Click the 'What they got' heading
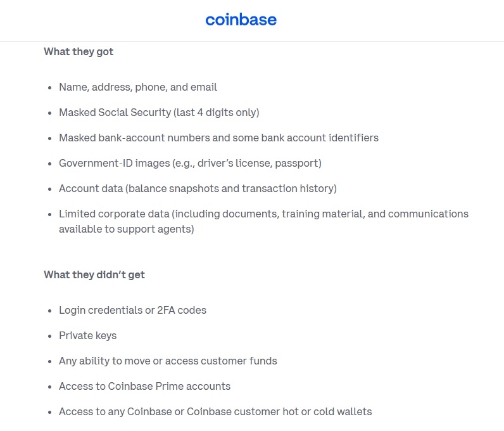The height and width of the screenshot is (431, 504). 79,51
